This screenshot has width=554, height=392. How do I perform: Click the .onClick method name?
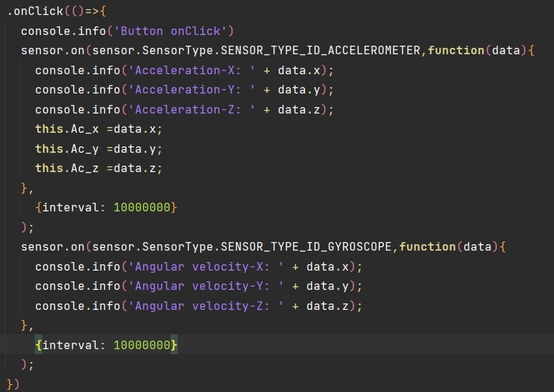35,11
